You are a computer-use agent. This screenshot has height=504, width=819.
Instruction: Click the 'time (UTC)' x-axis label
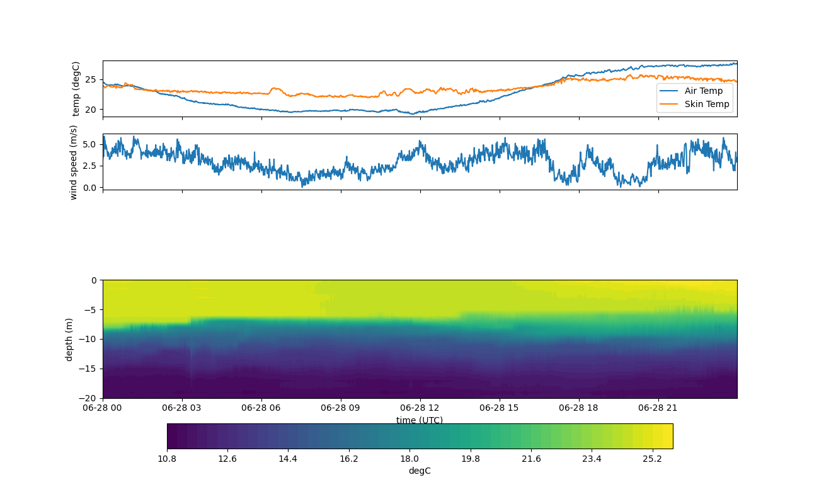420,420
